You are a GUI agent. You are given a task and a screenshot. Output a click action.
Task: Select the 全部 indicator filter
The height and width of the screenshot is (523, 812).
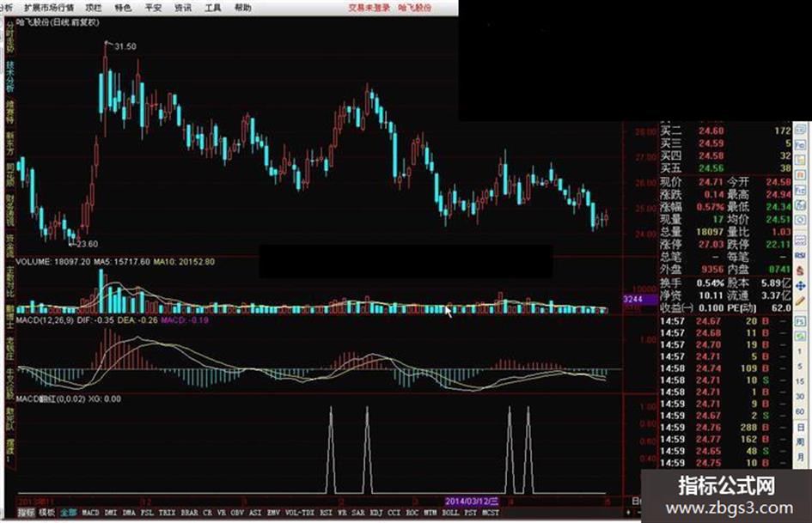[69, 513]
